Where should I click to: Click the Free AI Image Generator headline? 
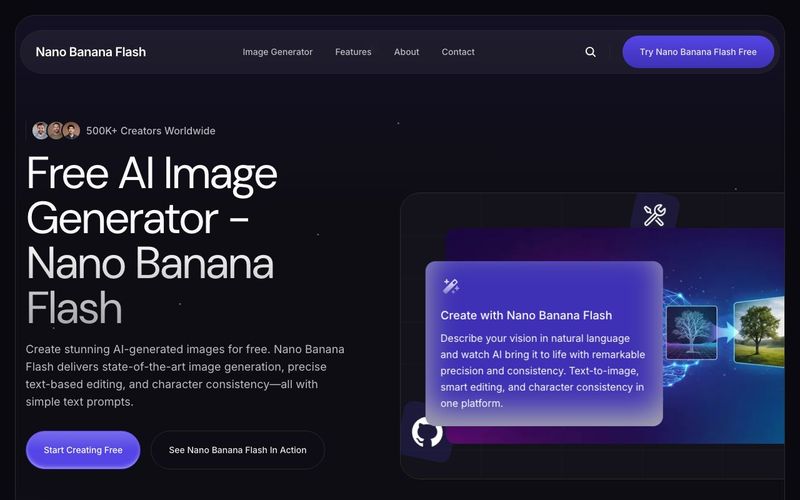(x=152, y=240)
